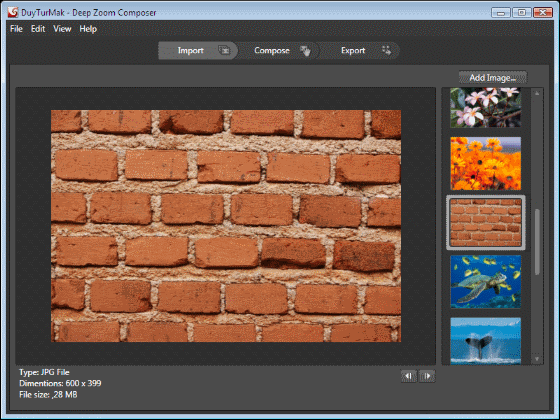This screenshot has width=560, height=420.
Task: Click the Compose hand icon
Action: pos(305,51)
